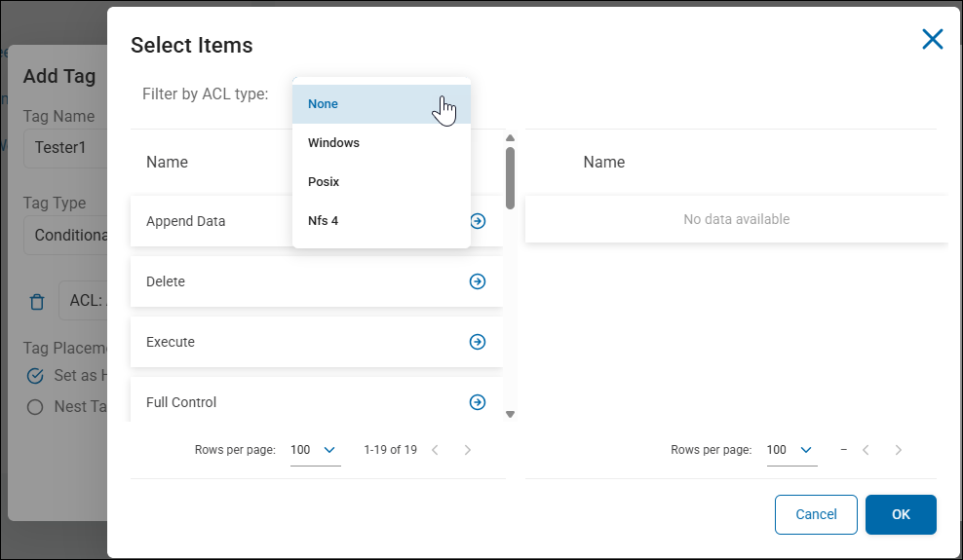
Task: Click the arrow icon beside Delete
Action: (478, 281)
